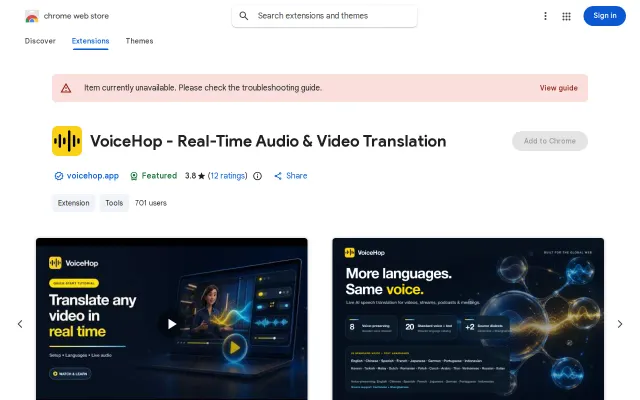Click the VoiceHop title heading text
640x400 pixels.
(x=268, y=141)
